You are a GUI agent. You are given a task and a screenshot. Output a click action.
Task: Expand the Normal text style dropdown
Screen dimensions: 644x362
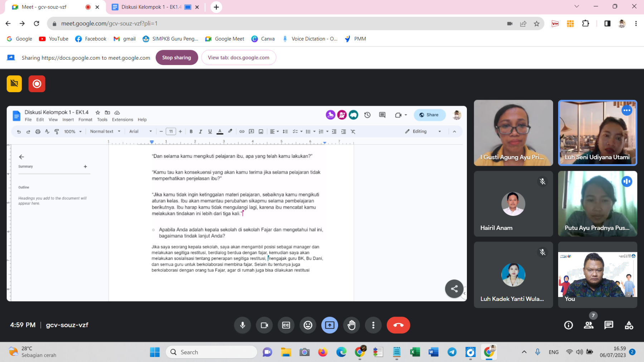105,132
